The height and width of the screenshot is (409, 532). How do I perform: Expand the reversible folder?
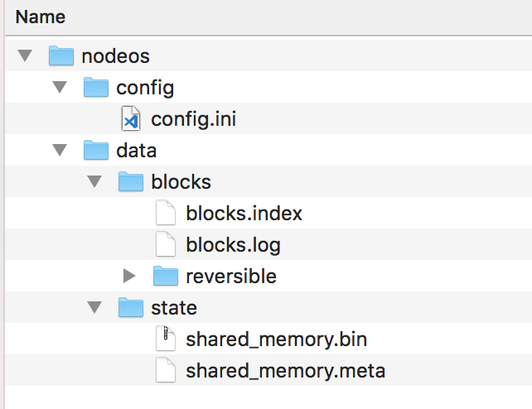[x=129, y=277]
